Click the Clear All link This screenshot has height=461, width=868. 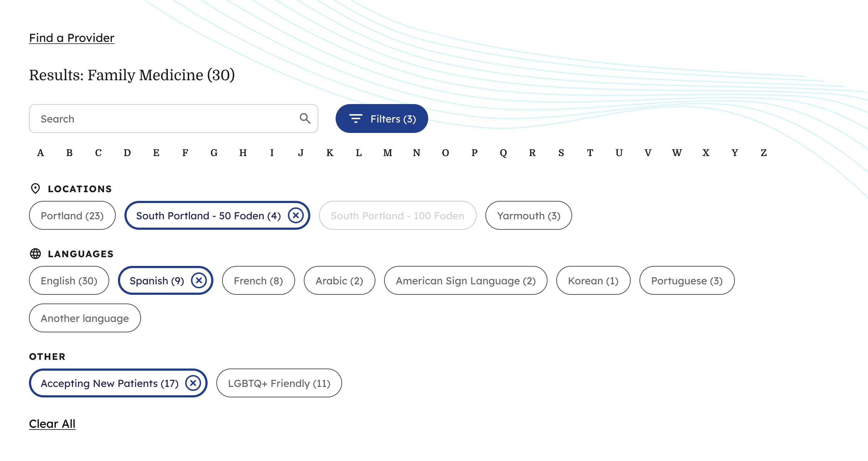[x=52, y=424]
